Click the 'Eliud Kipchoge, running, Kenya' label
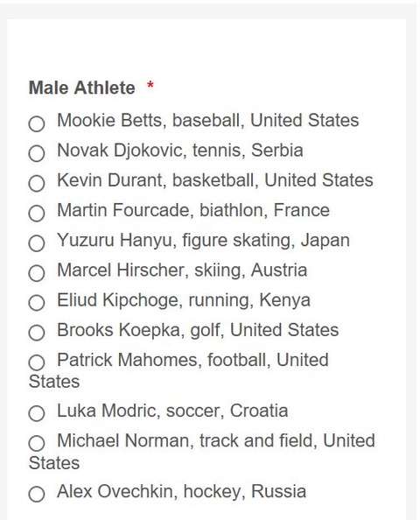The width and height of the screenshot is (420, 520). click(184, 300)
